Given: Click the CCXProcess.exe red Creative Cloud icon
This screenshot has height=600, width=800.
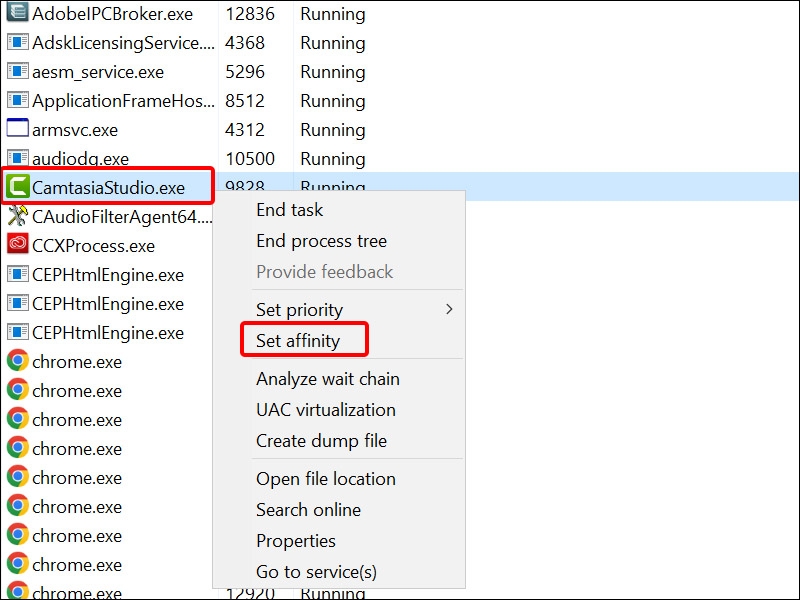Looking at the screenshot, I should [x=17, y=245].
